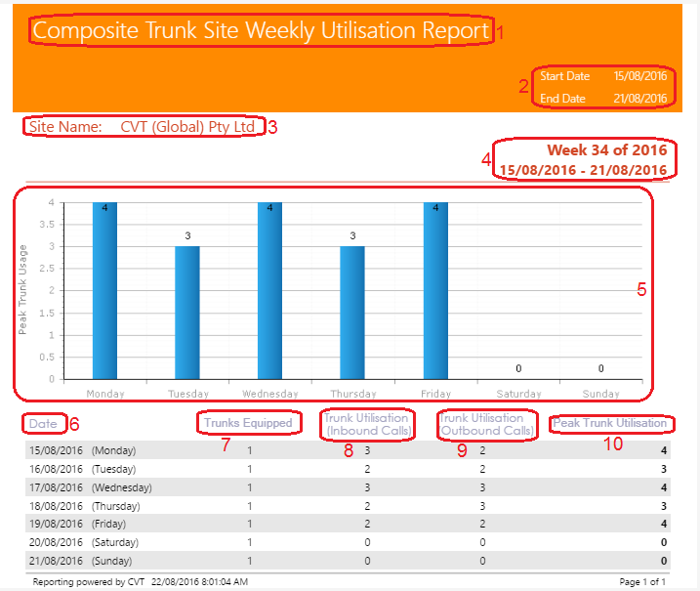Screen dimensions: 700x591
Task: Click the Start Date value 15/08/2016 in header
Action: pyautogui.click(x=640, y=76)
